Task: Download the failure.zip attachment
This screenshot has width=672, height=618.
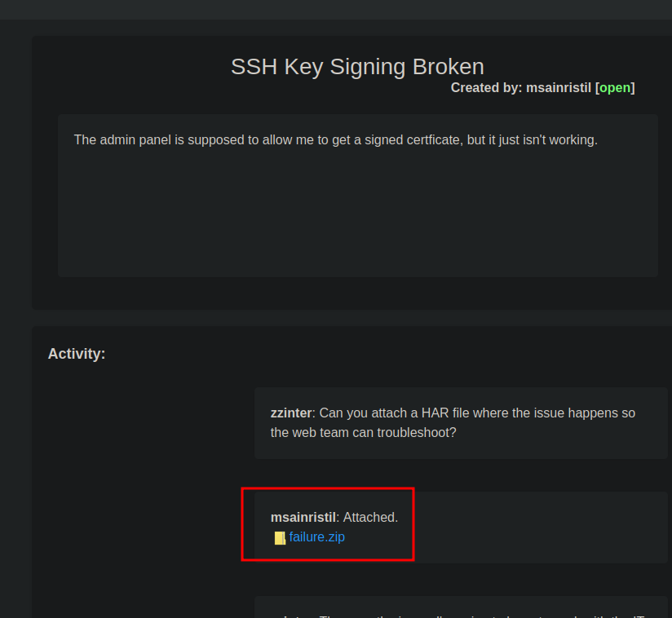Action: coord(316,536)
